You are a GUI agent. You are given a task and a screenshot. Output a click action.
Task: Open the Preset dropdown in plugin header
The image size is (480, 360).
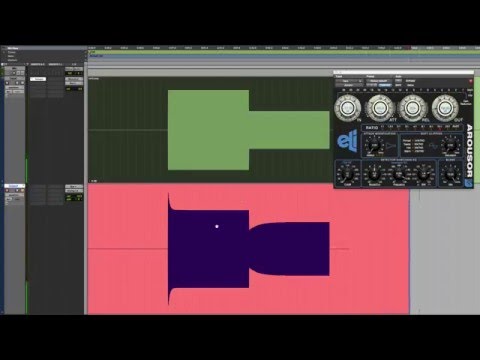(379, 81)
